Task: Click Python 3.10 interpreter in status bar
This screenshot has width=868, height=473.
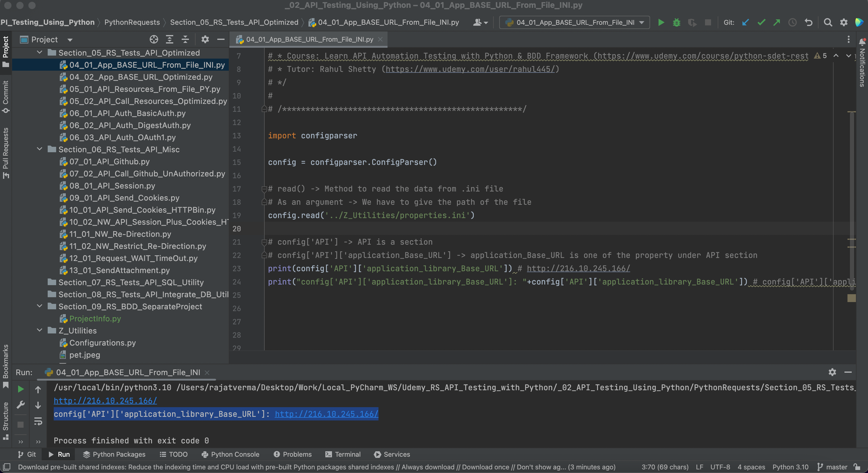Action: pyautogui.click(x=790, y=467)
